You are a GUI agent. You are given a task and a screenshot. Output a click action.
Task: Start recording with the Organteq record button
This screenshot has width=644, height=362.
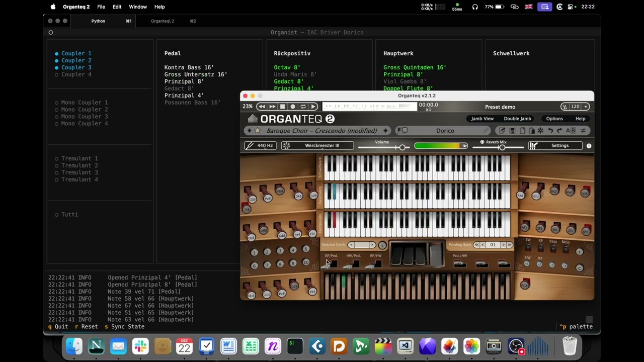(293, 107)
